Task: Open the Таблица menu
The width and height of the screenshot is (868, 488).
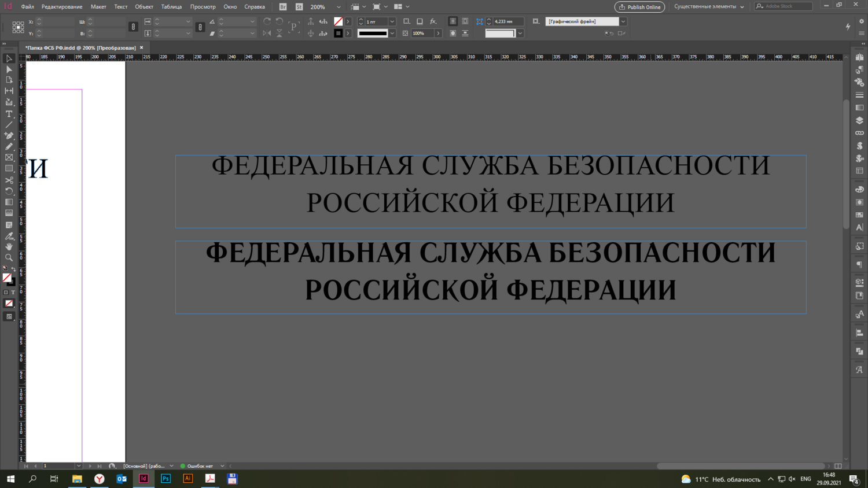Action: point(171,7)
